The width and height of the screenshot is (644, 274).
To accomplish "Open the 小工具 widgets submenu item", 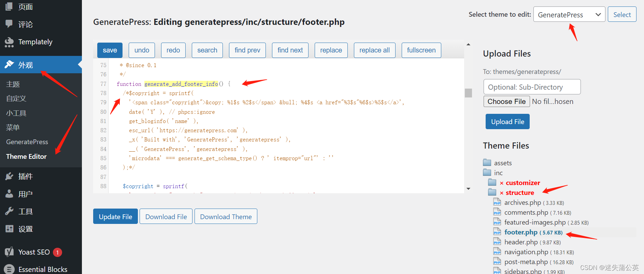I will point(16,113).
